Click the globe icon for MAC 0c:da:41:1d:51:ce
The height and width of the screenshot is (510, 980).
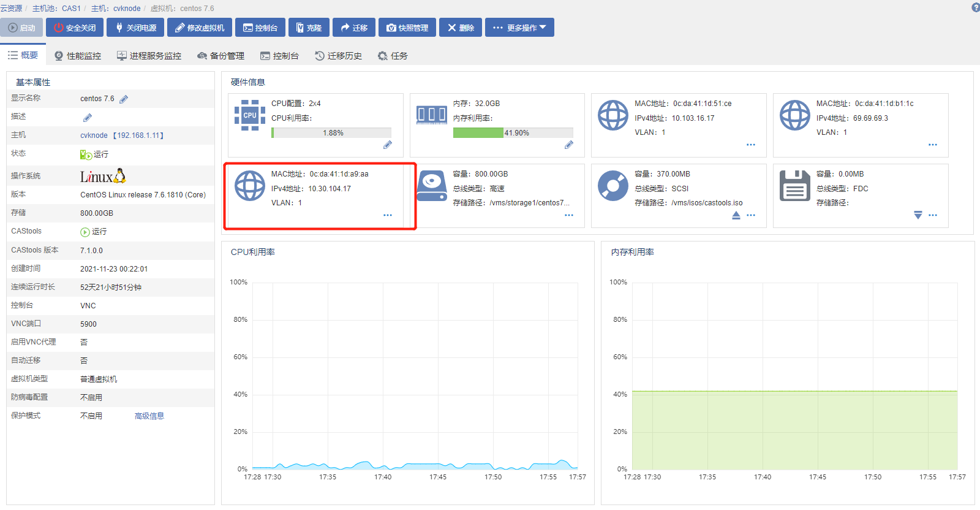613,115
